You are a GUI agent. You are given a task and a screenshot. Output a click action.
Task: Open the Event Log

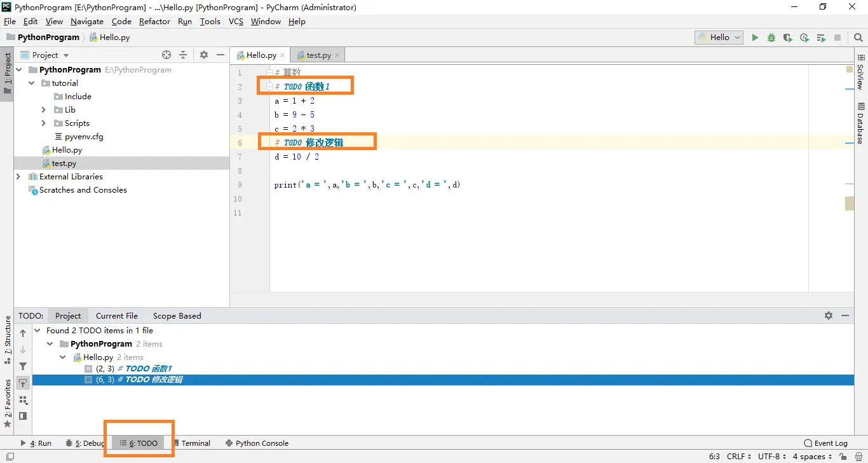[x=825, y=443]
